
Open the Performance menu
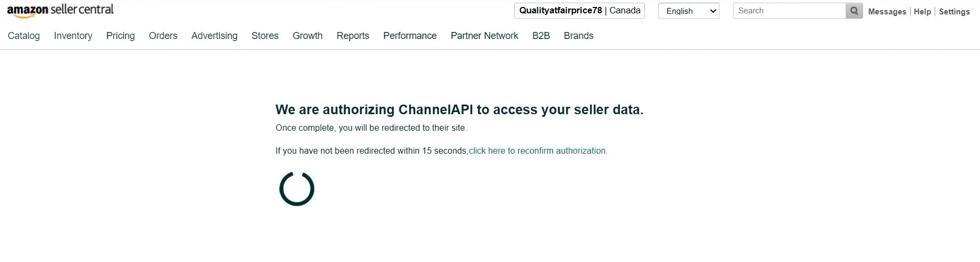[410, 36]
